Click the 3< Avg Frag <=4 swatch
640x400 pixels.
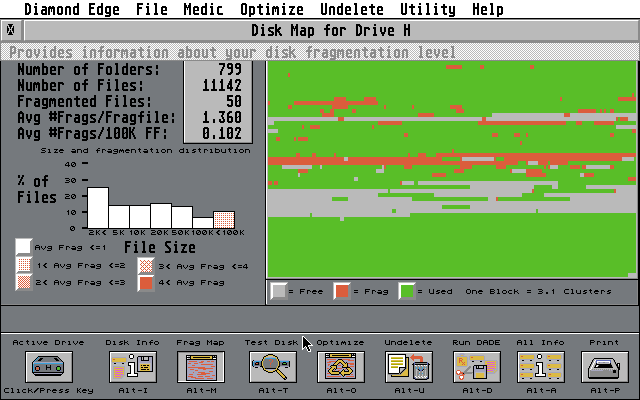[x=146, y=265]
